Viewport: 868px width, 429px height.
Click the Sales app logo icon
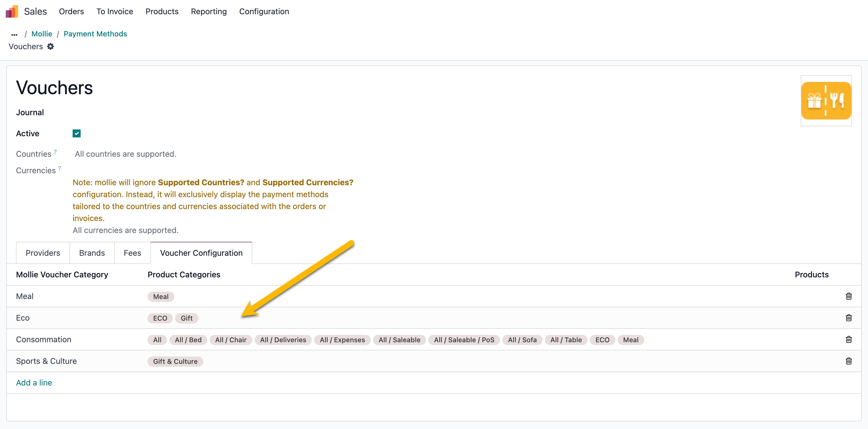(x=12, y=11)
